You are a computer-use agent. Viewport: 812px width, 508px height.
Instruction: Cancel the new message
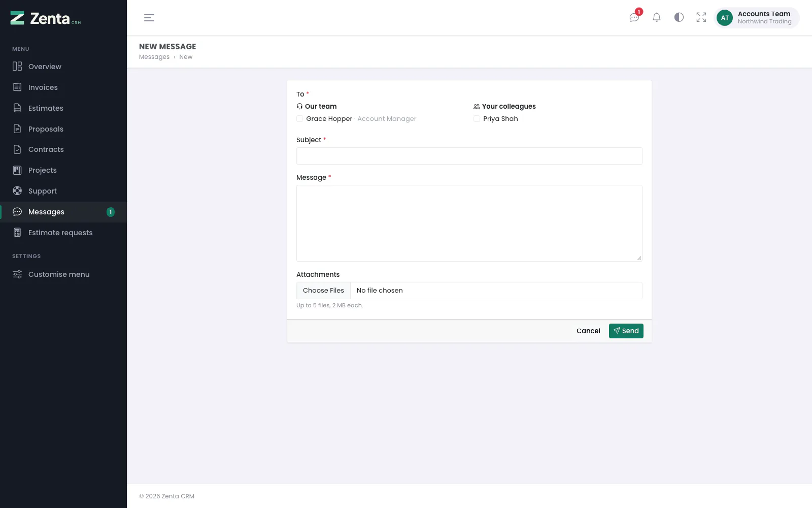point(588,331)
